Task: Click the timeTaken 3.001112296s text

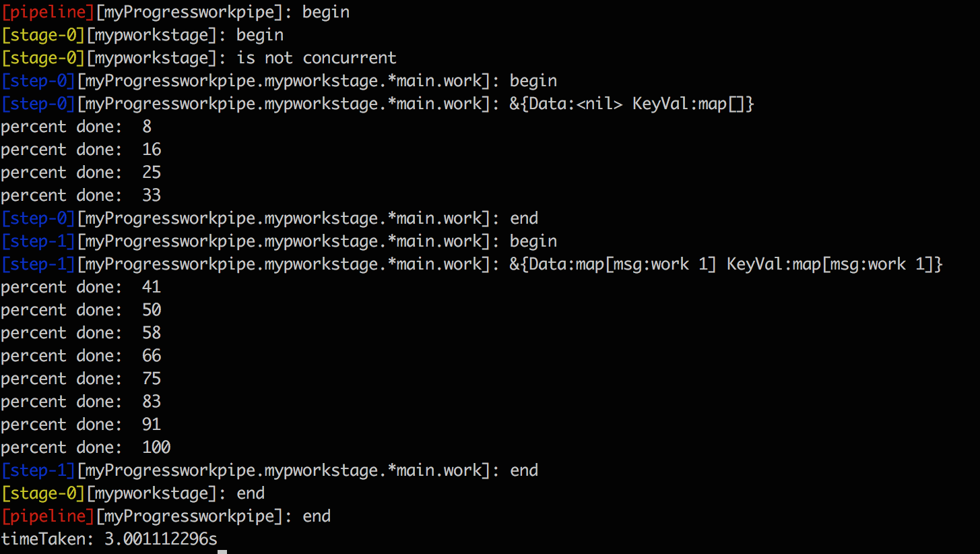Action: 109,539
